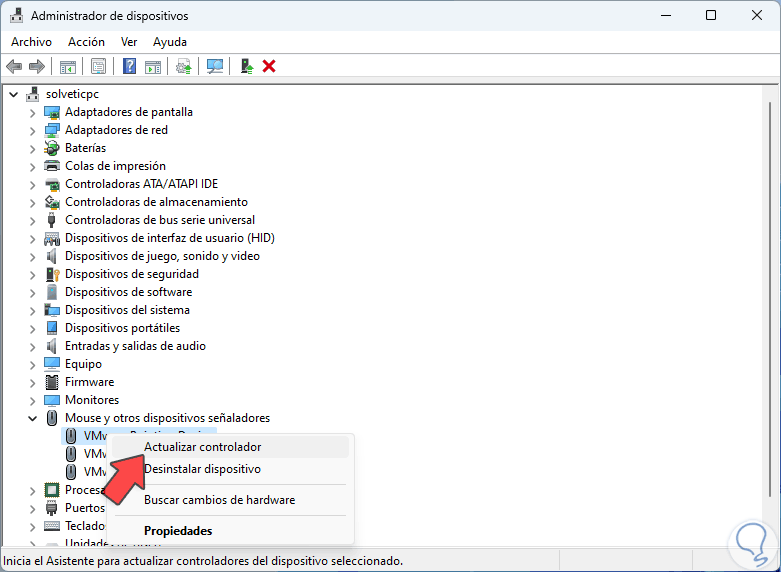
Task: Click the red X uninstall device icon
Action: click(269, 66)
